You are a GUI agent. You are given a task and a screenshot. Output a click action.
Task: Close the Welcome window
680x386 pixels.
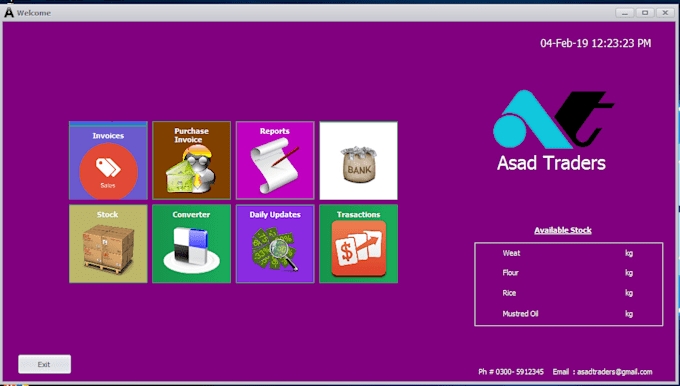[665, 13]
